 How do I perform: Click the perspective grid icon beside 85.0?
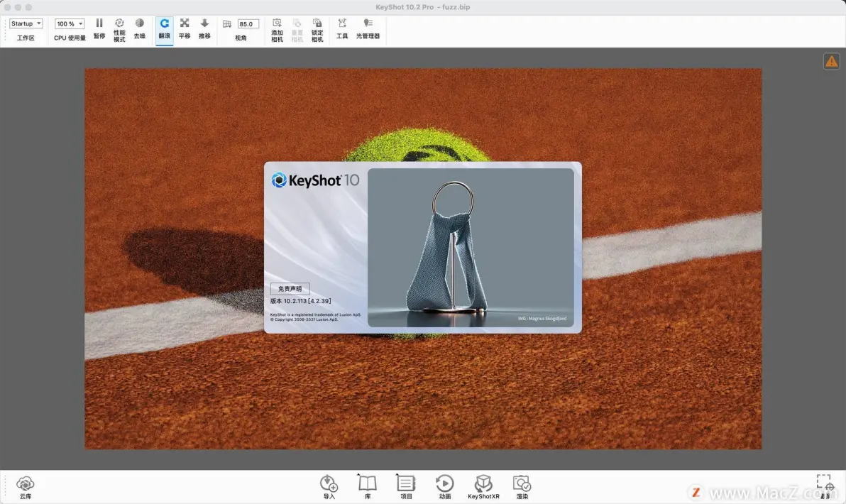(227, 23)
